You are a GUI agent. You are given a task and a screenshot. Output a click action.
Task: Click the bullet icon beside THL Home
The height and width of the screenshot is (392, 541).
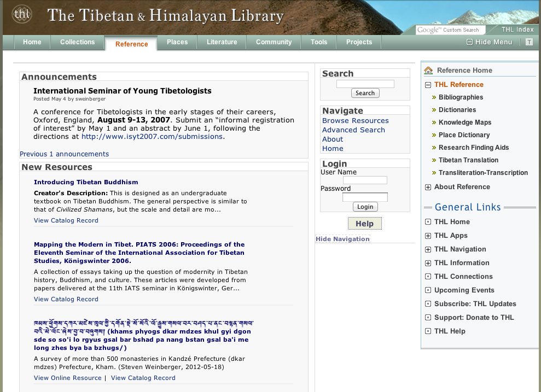[428, 222]
